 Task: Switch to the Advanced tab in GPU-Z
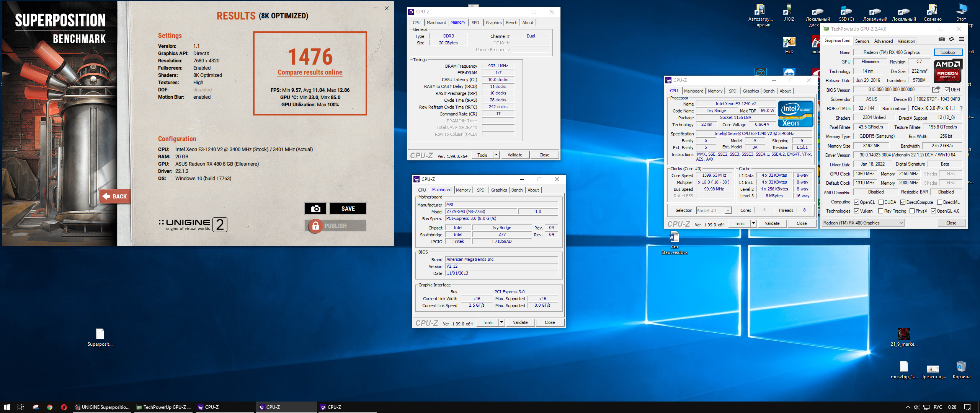pos(884,41)
